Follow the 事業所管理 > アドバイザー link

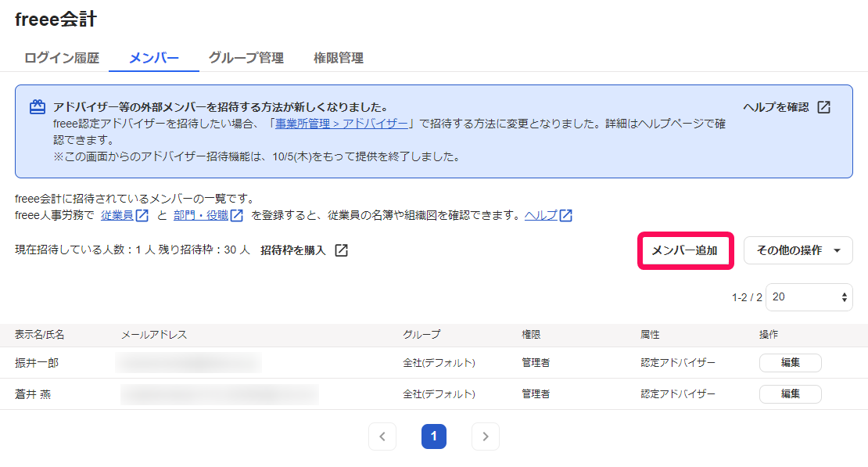pyautogui.click(x=342, y=124)
